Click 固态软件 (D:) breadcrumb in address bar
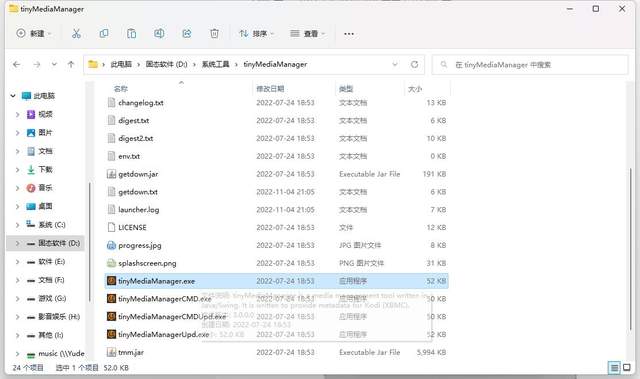Viewport: 640px width, 379px height. 167,64
